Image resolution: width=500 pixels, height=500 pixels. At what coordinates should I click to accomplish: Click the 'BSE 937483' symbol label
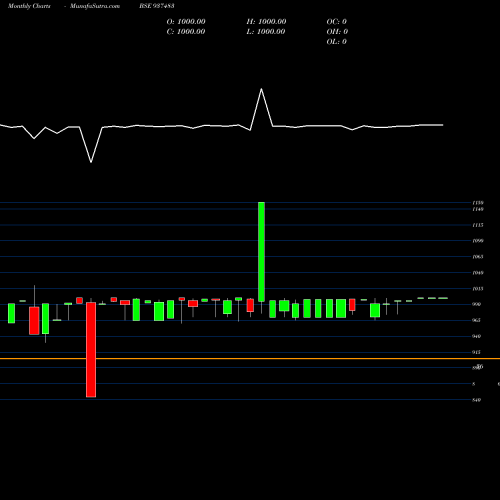pyautogui.click(x=157, y=6)
